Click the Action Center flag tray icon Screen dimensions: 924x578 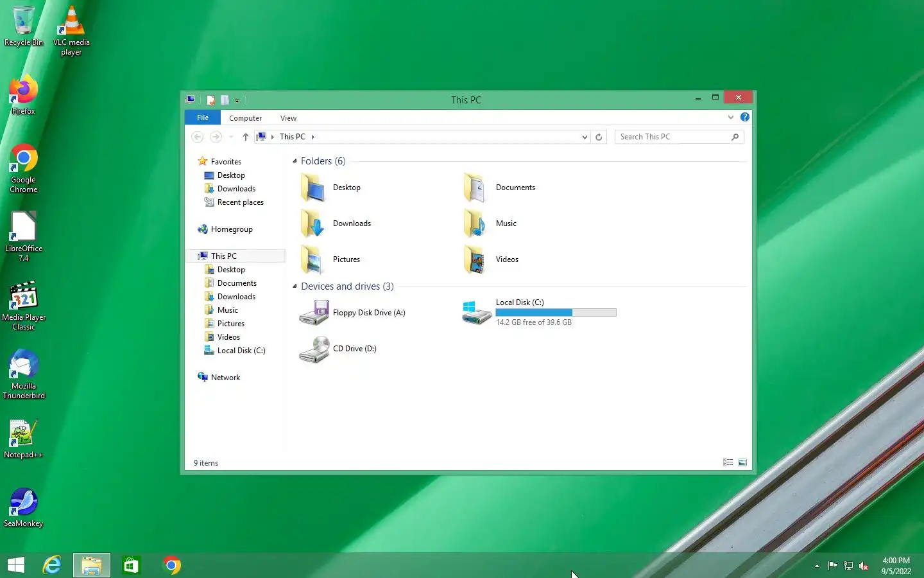(832, 566)
